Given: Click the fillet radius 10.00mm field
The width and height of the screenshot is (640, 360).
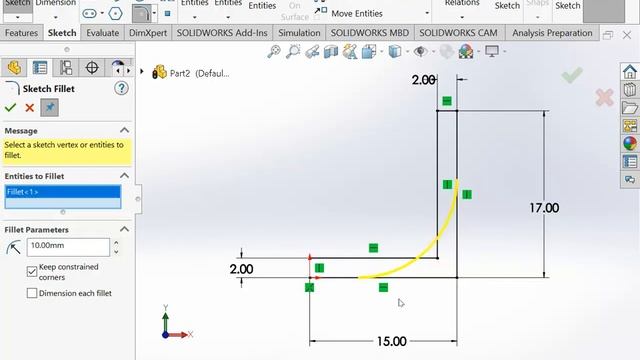Looking at the screenshot, I should click(68, 247).
